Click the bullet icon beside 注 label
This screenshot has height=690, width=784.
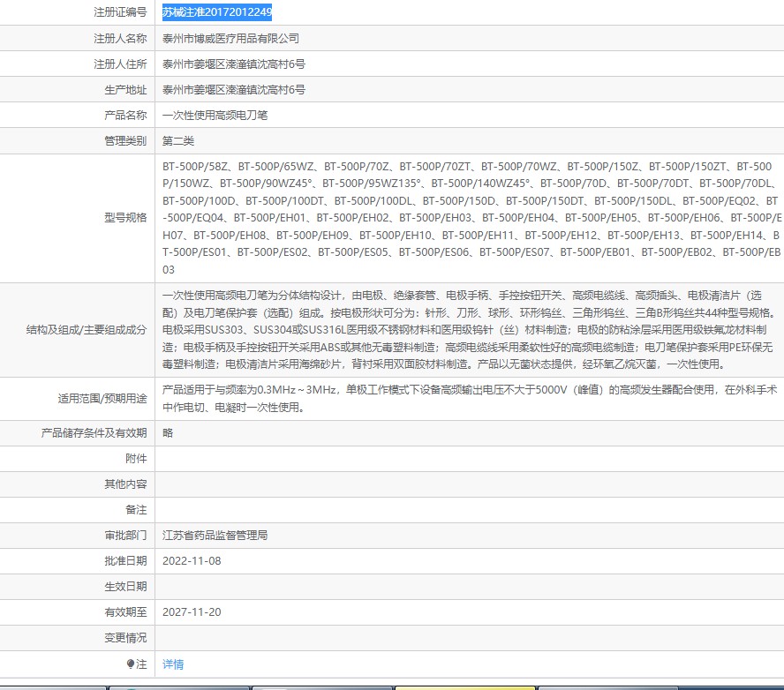[x=131, y=664]
